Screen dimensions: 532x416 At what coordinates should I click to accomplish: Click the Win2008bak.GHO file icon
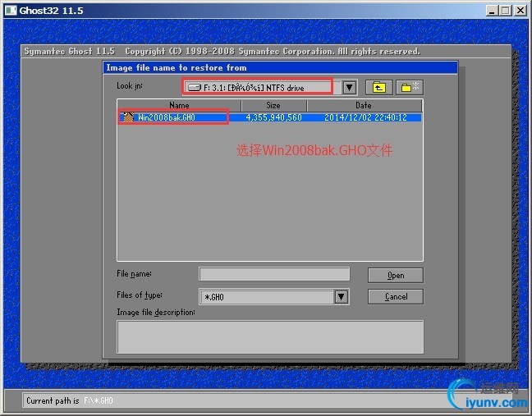[x=128, y=117]
